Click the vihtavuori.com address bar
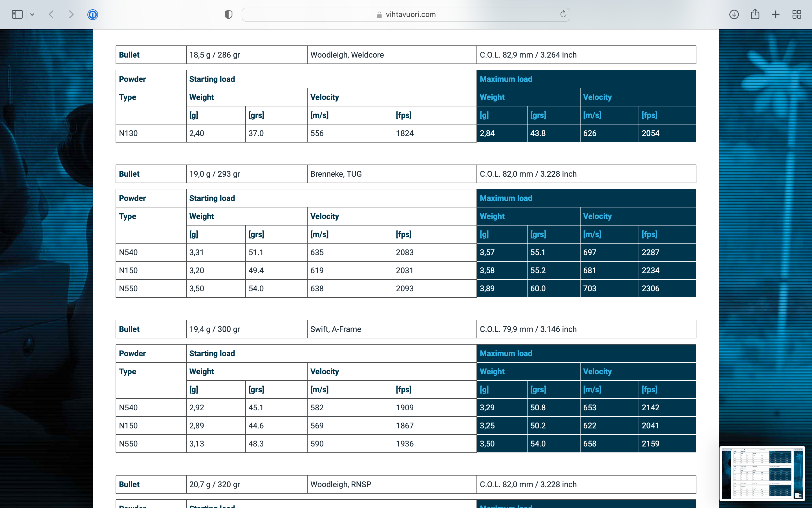This screenshot has height=508, width=812. tap(406, 14)
